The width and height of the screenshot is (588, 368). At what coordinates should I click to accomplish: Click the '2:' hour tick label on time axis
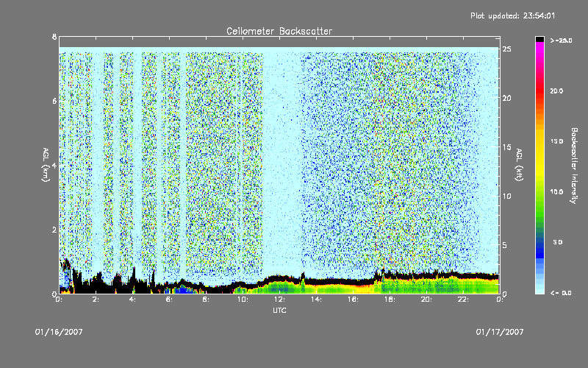96,300
